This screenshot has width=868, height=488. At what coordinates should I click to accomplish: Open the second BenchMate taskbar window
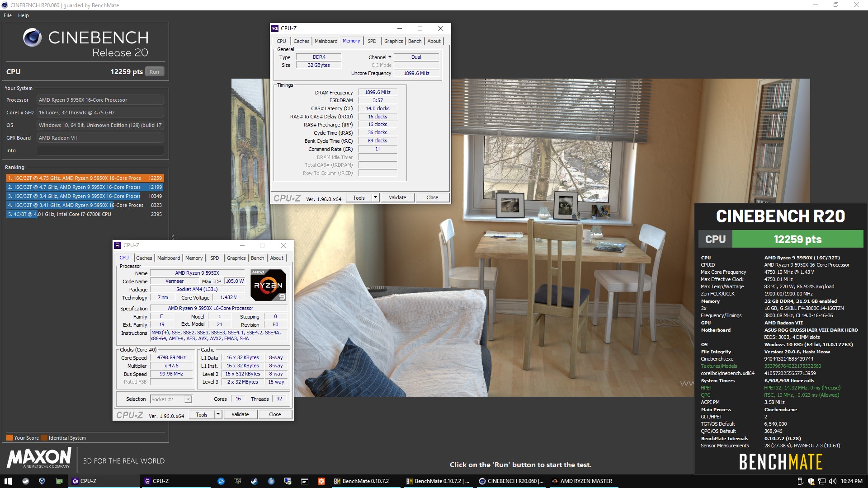pos(438,481)
